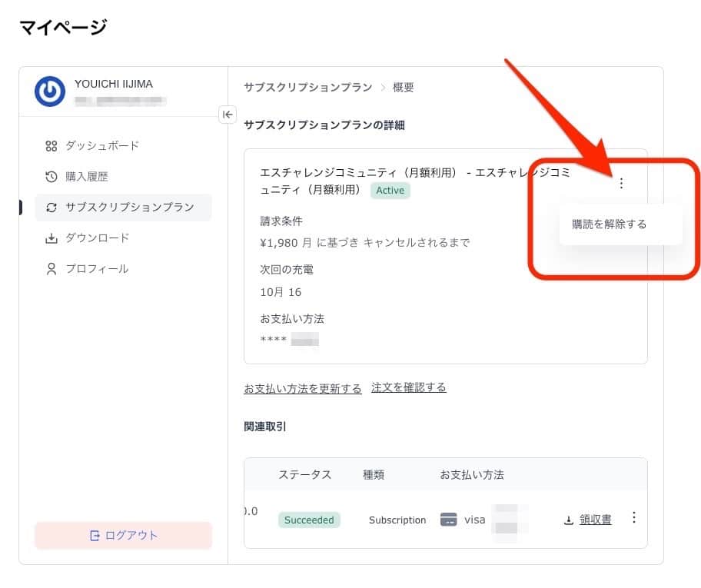
Task: Click the ログアウト button
Action: pos(124,535)
